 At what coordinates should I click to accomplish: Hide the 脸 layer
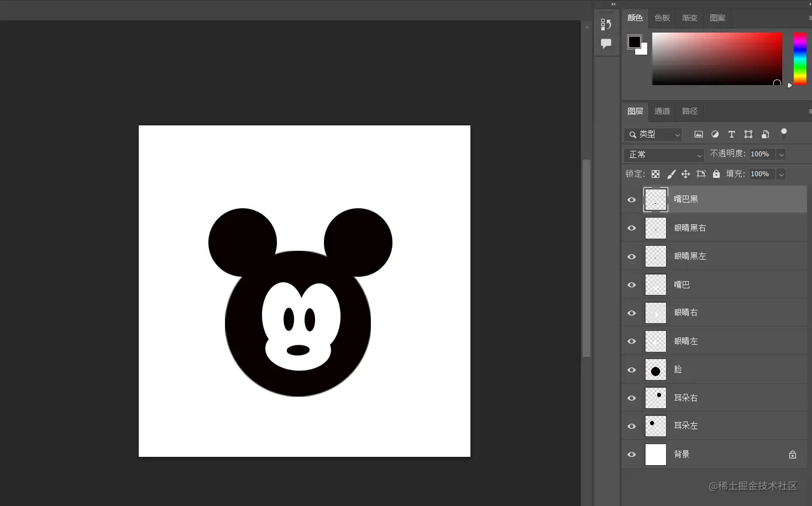click(x=631, y=370)
